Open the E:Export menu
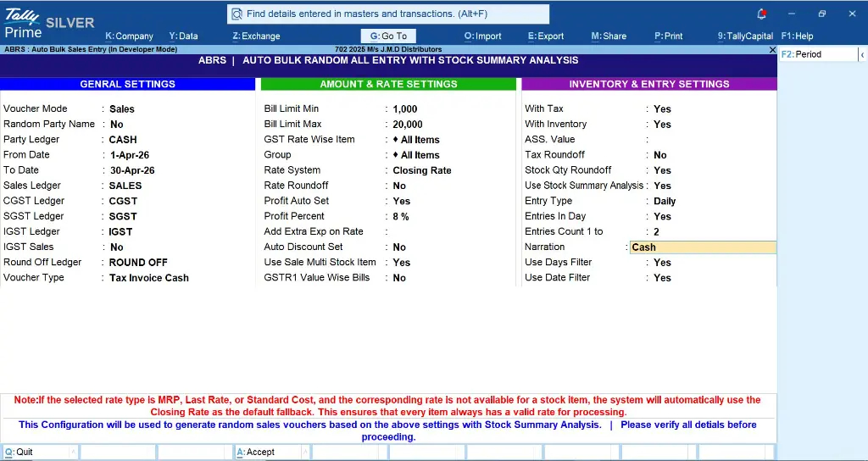Image resolution: width=868 pixels, height=461 pixels. click(546, 36)
